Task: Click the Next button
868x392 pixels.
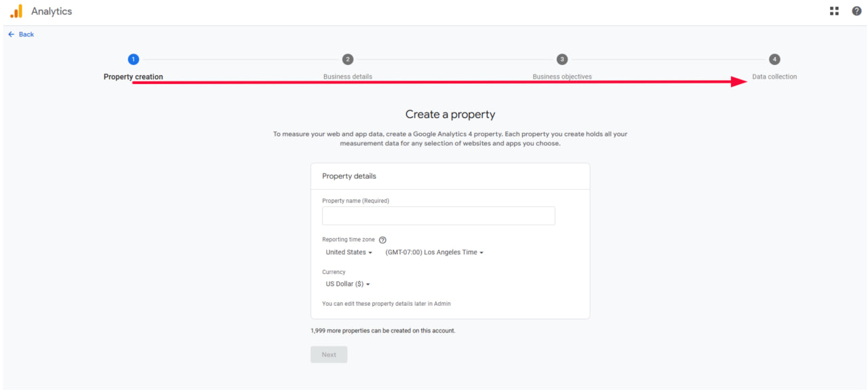Action: 329,355
